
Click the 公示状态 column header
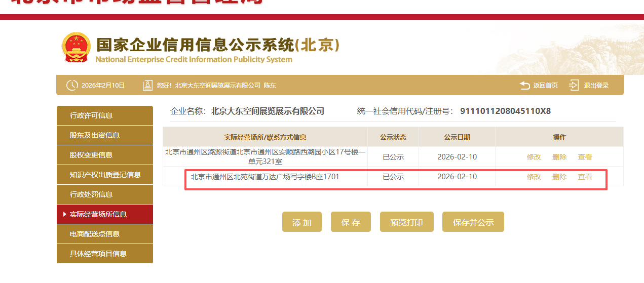393,137
